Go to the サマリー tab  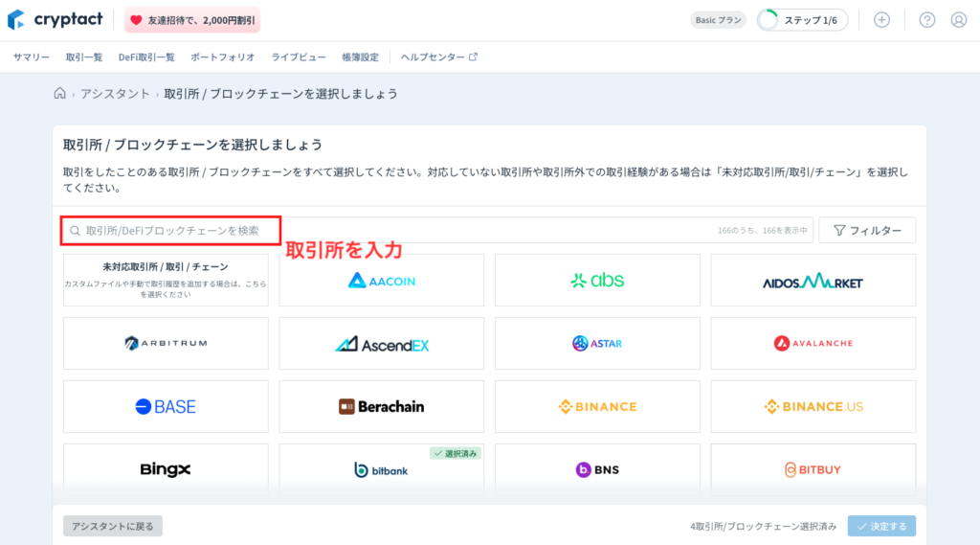32,57
